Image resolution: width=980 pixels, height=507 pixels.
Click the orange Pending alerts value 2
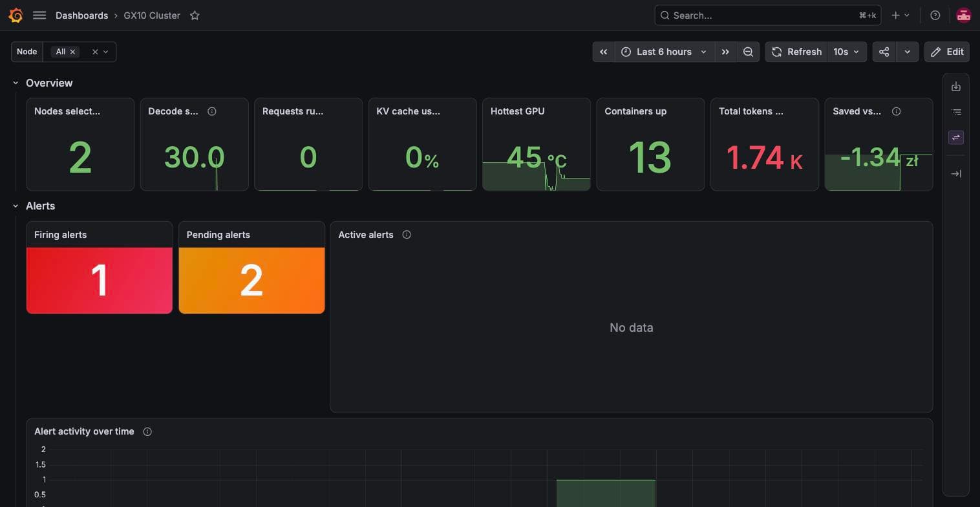click(x=251, y=281)
